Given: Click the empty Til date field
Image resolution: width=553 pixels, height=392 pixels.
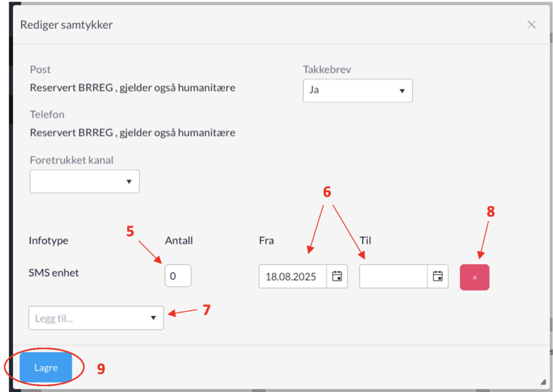Looking at the screenshot, I should (x=394, y=276).
